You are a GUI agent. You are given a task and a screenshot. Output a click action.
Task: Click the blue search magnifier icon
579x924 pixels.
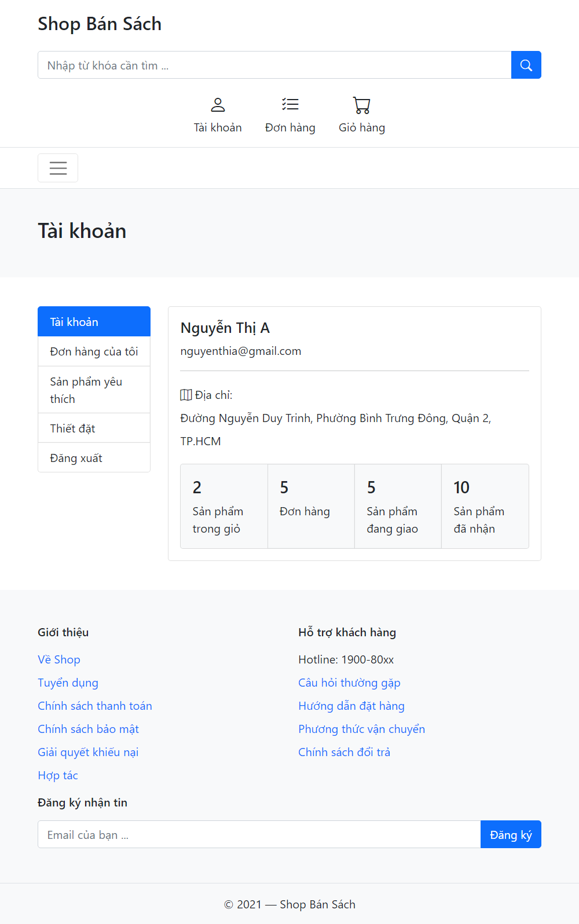coord(526,65)
